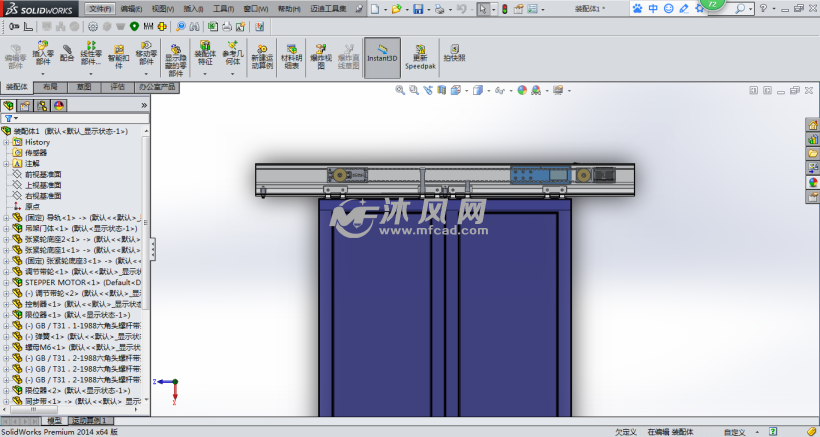Expand the panel tabs with the double chevron
The height and width of the screenshot is (437, 820).
point(144,106)
